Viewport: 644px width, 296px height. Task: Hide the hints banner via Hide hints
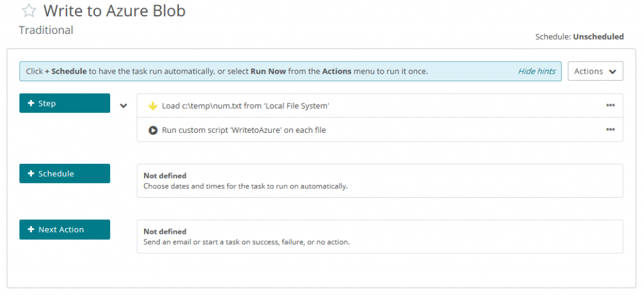click(536, 71)
